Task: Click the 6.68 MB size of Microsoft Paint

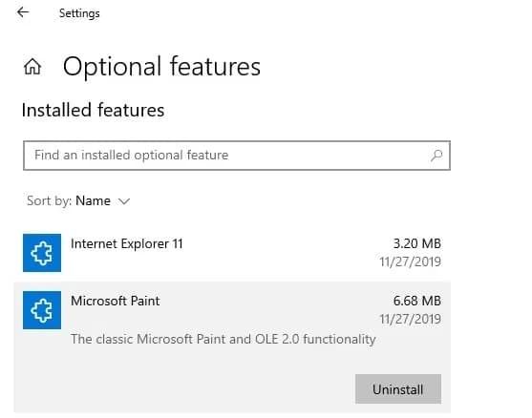Action: pyautogui.click(x=417, y=301)
